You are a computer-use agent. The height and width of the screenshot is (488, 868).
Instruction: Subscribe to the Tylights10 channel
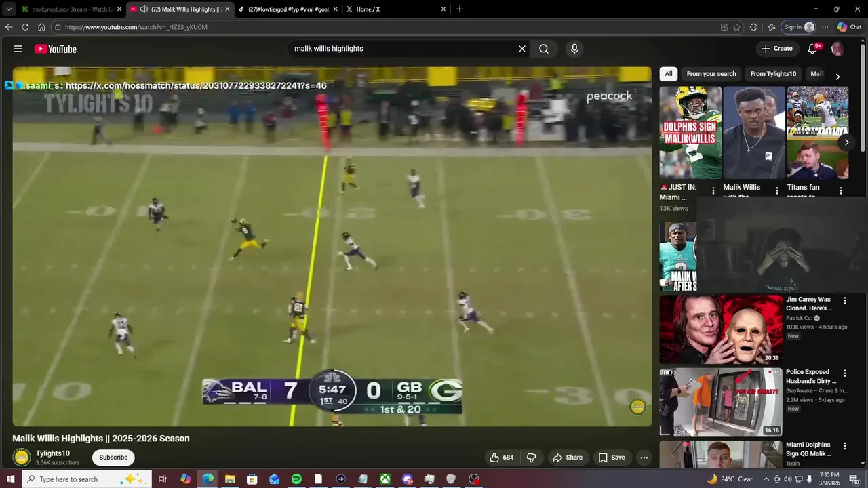click(113, 457)
